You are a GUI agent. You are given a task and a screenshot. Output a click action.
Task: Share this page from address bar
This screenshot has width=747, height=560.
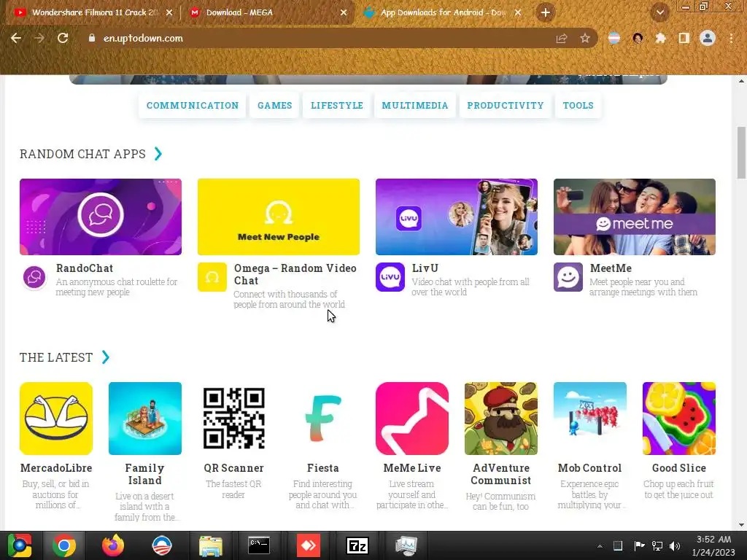(x=562, y=38)
